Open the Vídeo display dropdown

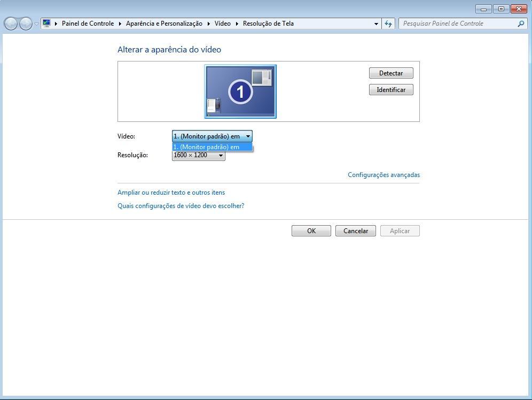pos(212,136)
